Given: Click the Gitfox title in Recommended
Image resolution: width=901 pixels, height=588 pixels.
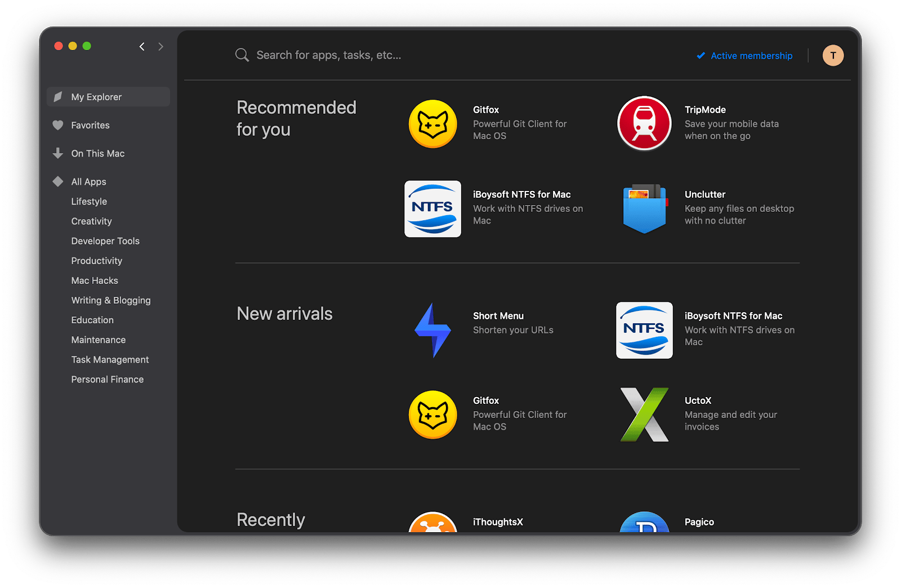Looking at the screenshot, I should [486, 110].
